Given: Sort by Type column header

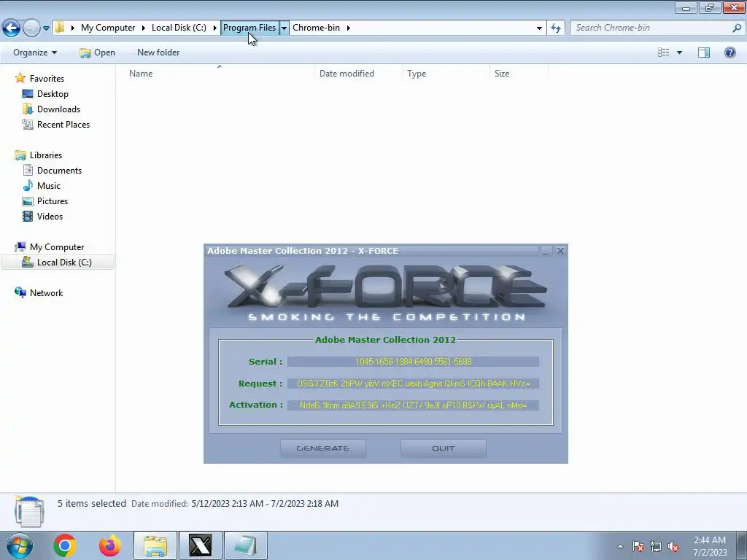Looking at the screenshot, I should pyautogui.click(x=446, y=74).
